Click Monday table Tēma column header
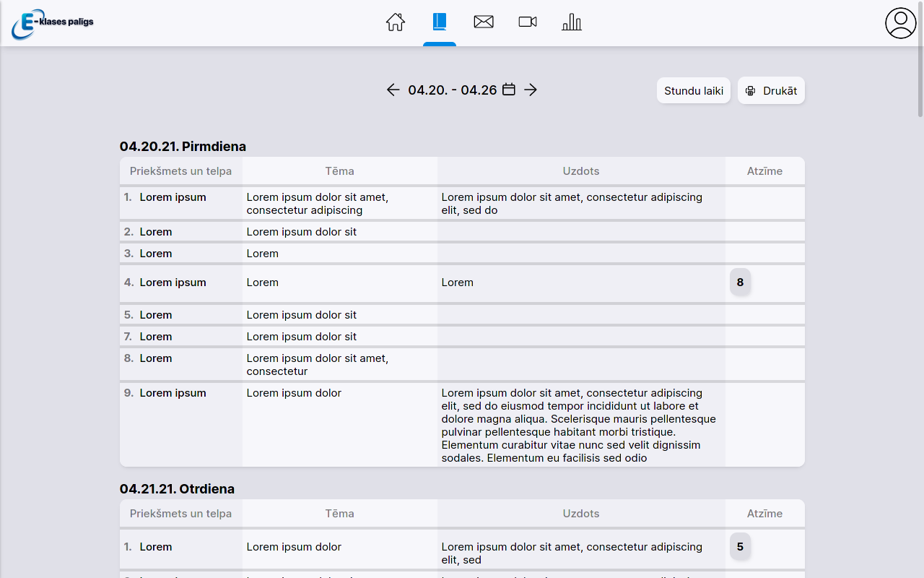This screenshot has width=924, height=578. 340,171
